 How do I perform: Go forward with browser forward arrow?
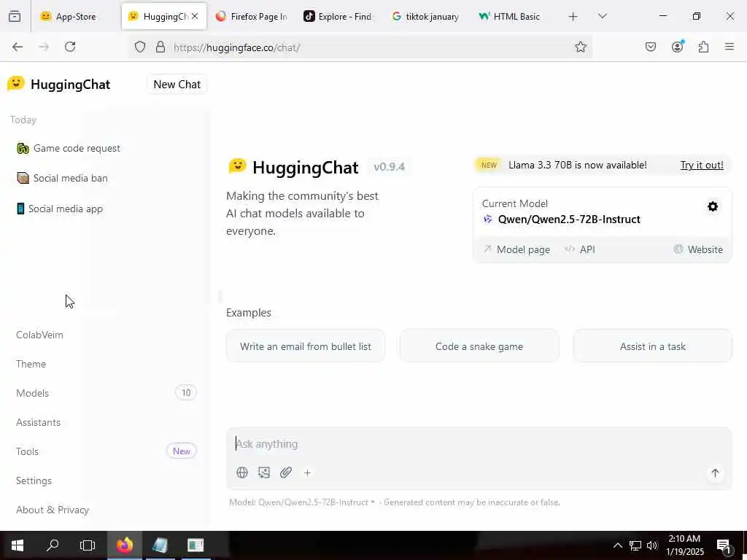click(44, 47)
